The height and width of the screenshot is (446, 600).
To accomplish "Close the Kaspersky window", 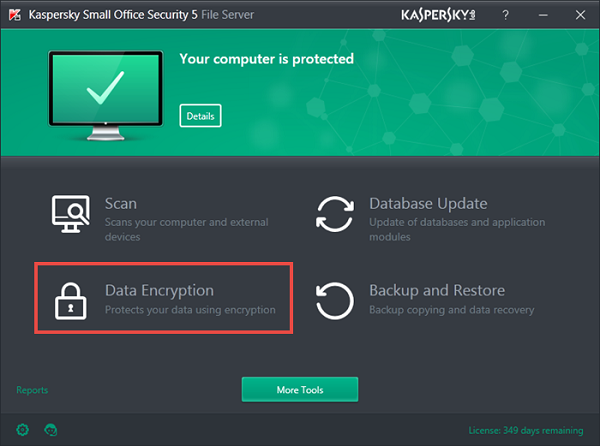I will tap(582, 16).
